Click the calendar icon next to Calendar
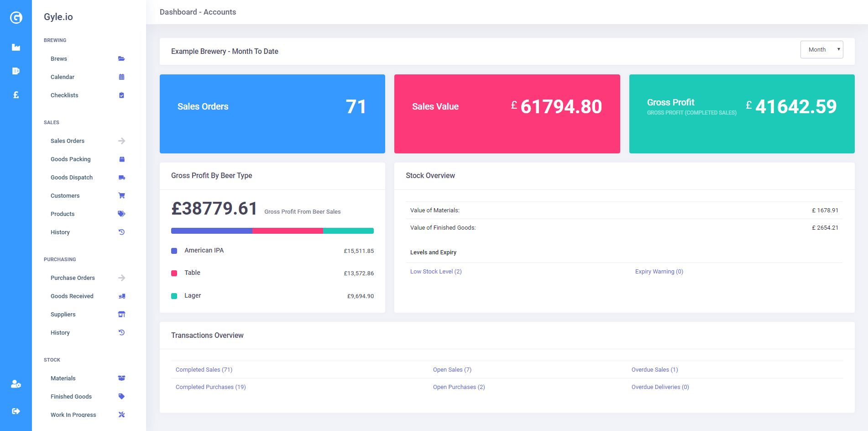The image size is (868, 431). click(x=121, y=77)
